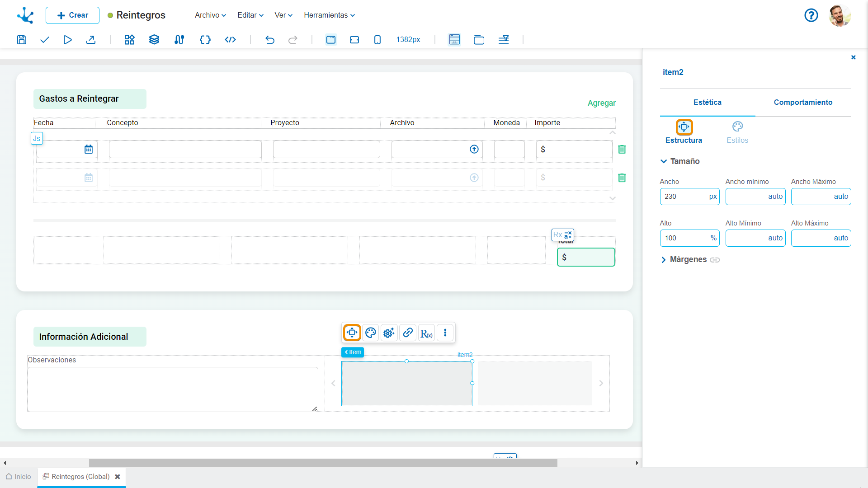Click the help question mark icon
This screenshot has width=868, height=488.
811,15
